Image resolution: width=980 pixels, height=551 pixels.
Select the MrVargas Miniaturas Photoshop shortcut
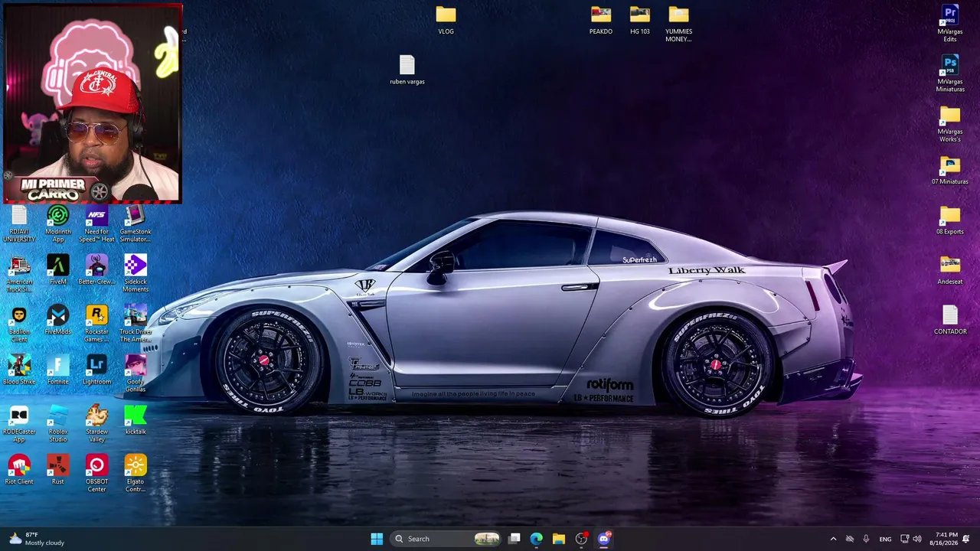click(950, 73)
